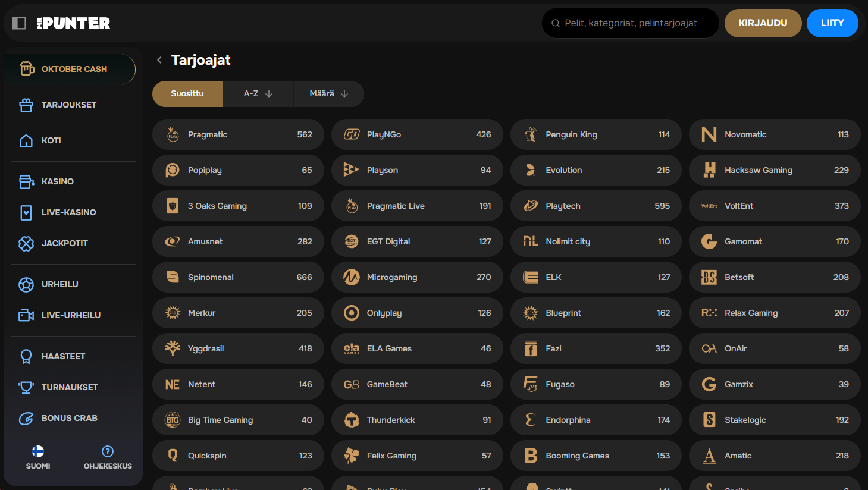Screen dimensions: 868x490
Task: Sort providers by Määrä
Action: pyautogui.click(x=328, y=94)
